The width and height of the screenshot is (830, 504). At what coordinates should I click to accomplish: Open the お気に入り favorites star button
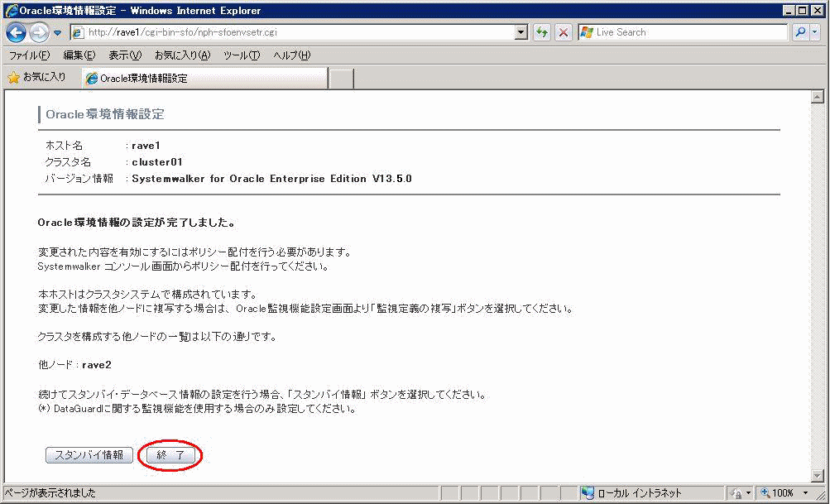[37, 77]
